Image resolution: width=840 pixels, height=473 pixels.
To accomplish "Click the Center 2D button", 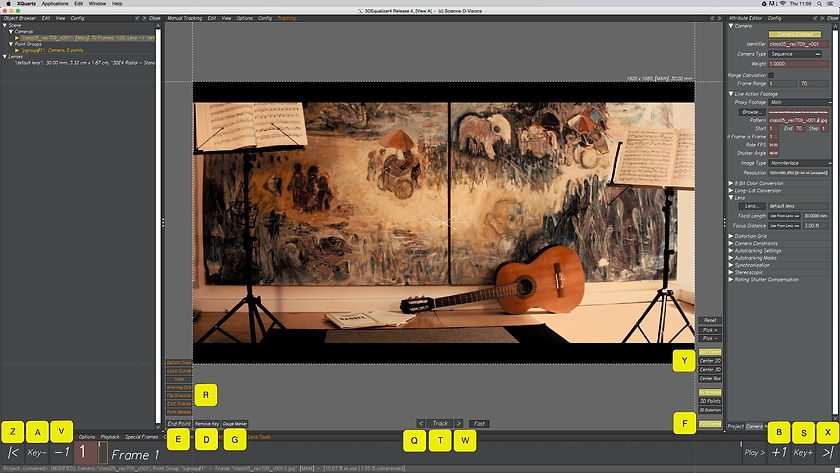I will (x=710, y=361).
